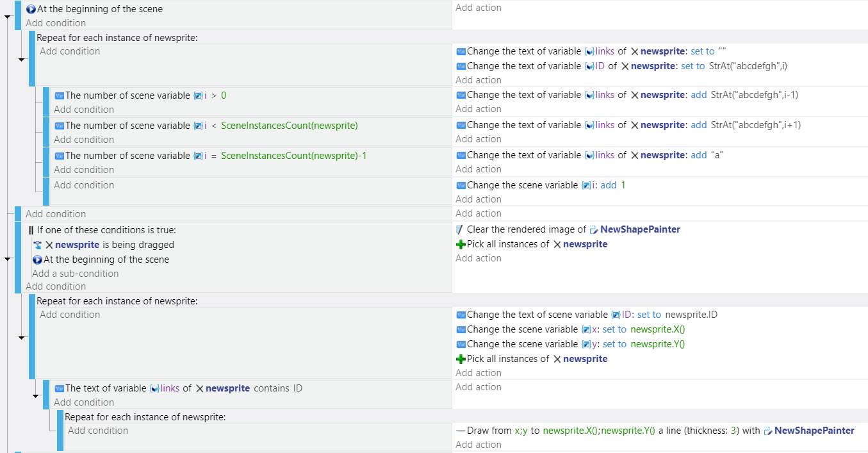This screenshot has height=453, width=868.
Task: Click the line icon on the "Draw from x;y" action
Action: point(460,430)
